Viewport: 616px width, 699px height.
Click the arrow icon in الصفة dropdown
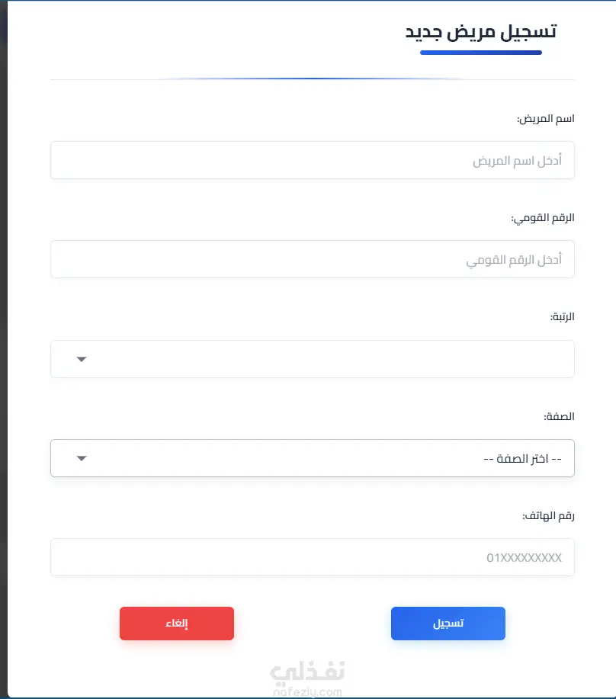[x=81, y=458]
